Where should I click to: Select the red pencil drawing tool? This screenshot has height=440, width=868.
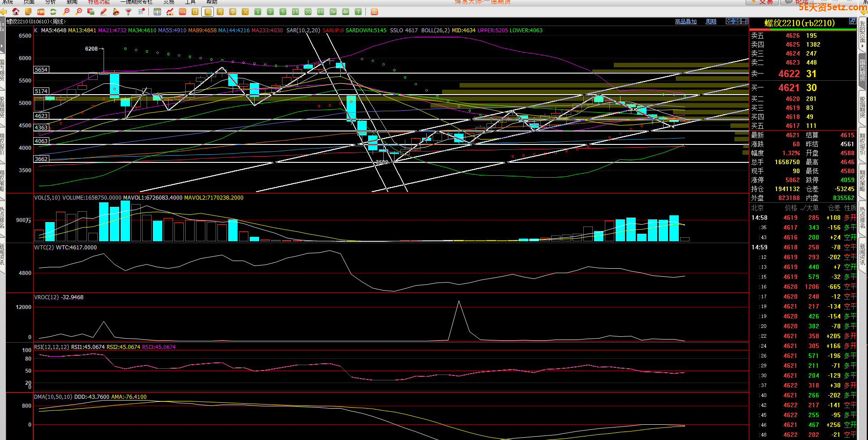pos(104,12)
